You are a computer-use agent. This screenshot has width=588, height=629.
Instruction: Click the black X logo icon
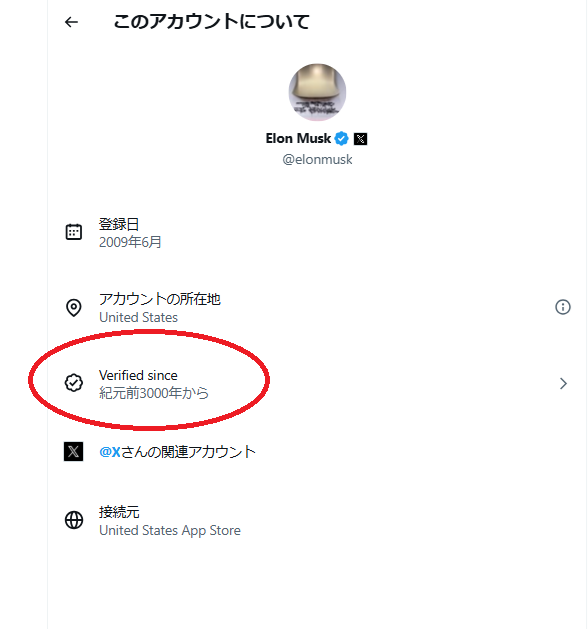pos(73,452)
